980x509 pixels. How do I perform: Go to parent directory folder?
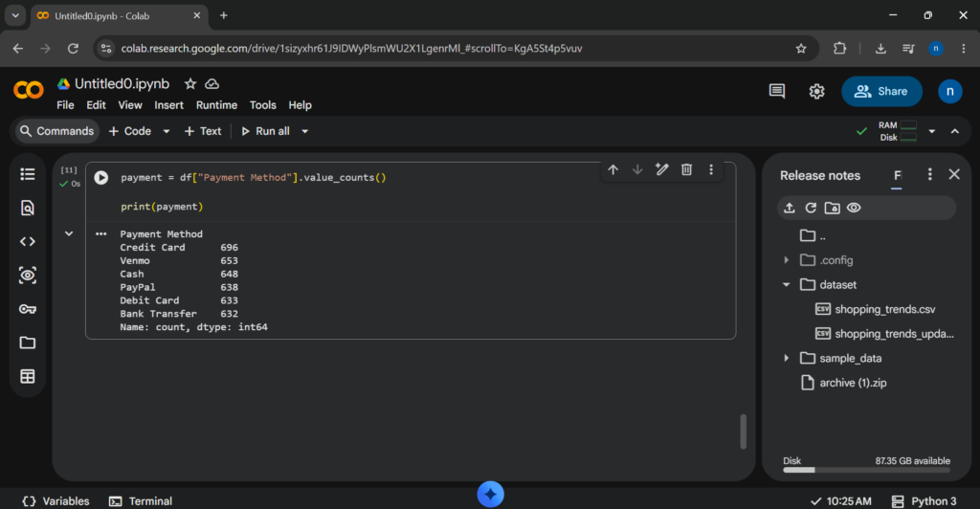(x=813, y=236)
